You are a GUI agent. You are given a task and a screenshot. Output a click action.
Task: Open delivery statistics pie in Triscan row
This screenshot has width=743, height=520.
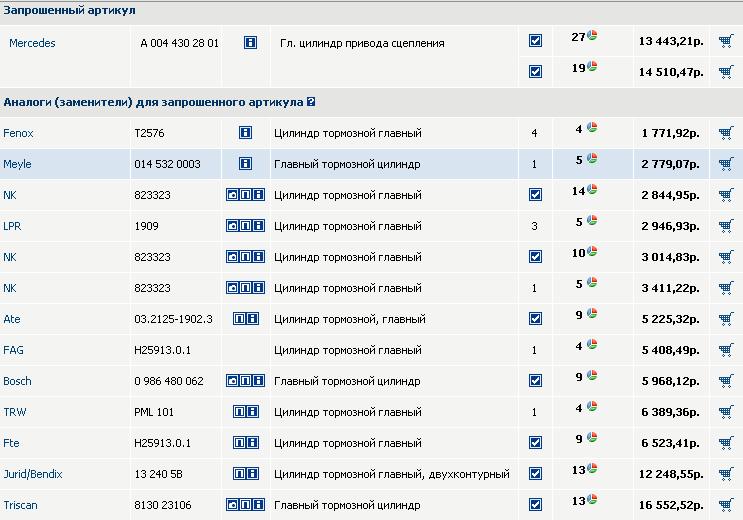[592, 499]
